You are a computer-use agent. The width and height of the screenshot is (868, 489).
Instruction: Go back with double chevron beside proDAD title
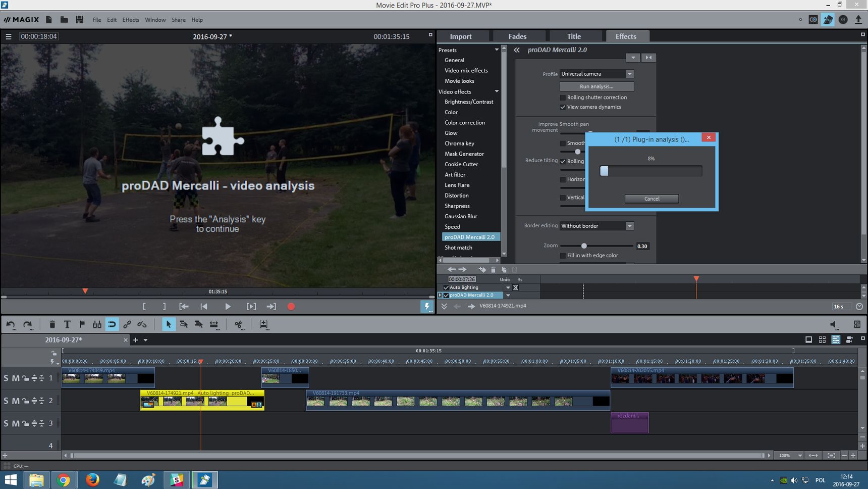[x=517, y=50]
